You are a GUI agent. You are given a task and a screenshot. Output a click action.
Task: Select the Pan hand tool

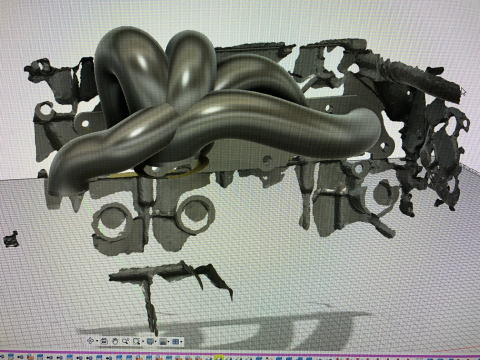click(115, 341)
